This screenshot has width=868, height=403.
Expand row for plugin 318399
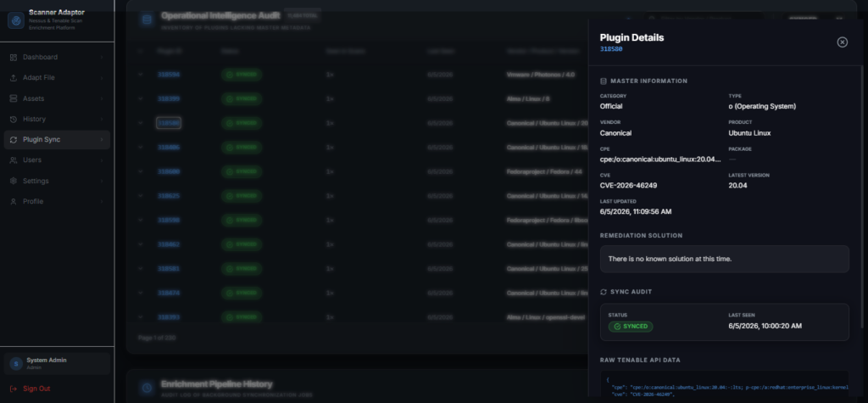(141, 98)
